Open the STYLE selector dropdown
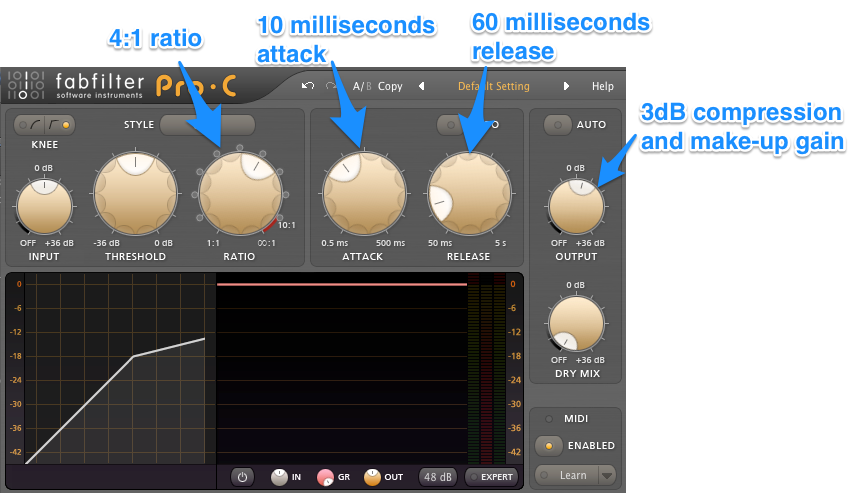Image resolution: width=853 pixels, height=493 pixels. [x=207, y=125]
